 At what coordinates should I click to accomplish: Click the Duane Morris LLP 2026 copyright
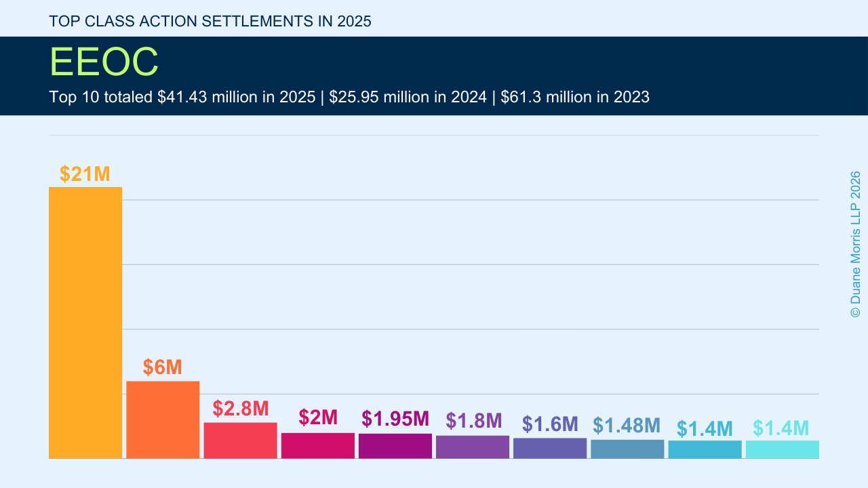click(855, 244)
